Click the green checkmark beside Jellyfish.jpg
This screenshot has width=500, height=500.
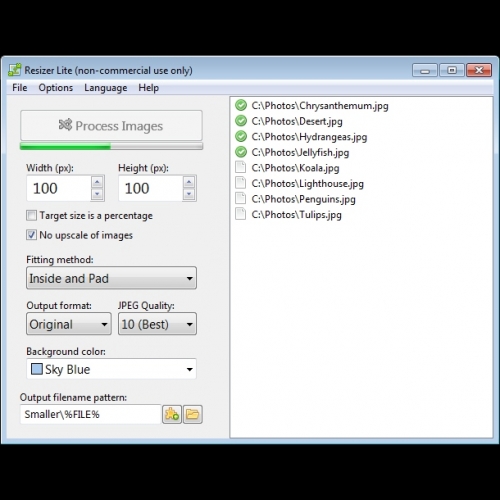[x=241, y=152]
